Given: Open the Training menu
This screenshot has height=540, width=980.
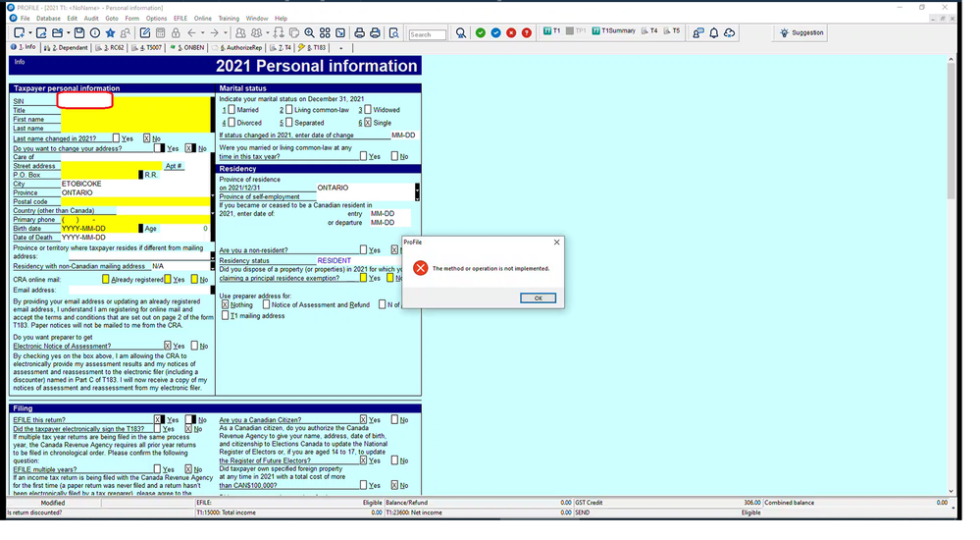Looking at the screenshot, I should [229, 18].
